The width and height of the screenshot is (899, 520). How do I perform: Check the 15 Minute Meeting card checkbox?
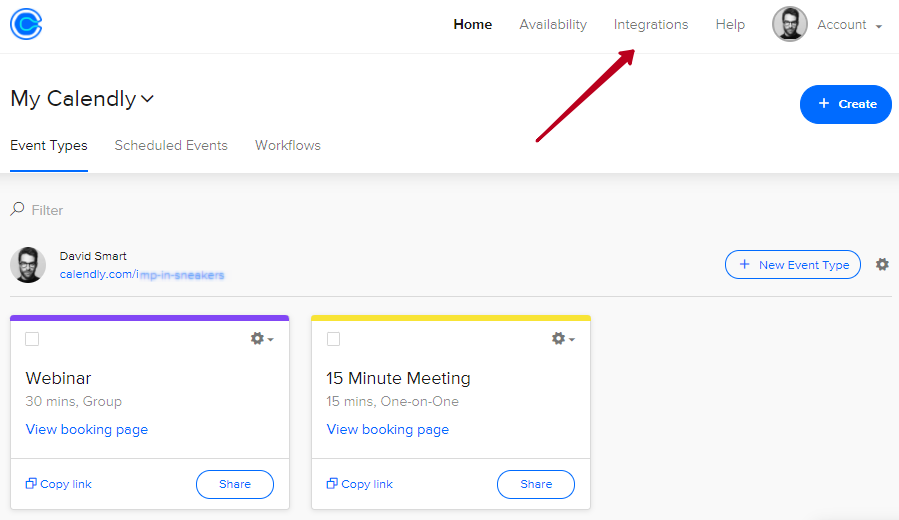point(333,339)
